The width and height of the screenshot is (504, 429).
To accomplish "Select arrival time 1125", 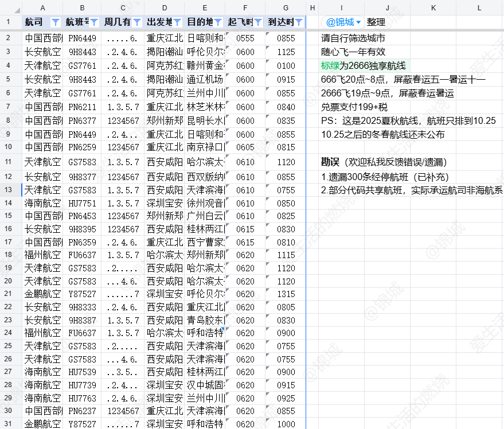I will tap(286, 52).
